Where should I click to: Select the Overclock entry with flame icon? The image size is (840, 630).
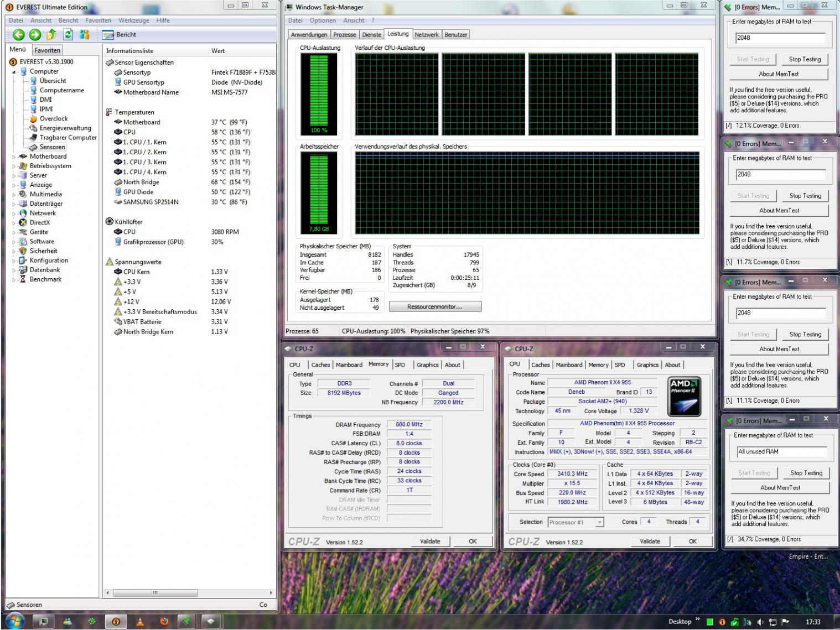tap(54, 118)
